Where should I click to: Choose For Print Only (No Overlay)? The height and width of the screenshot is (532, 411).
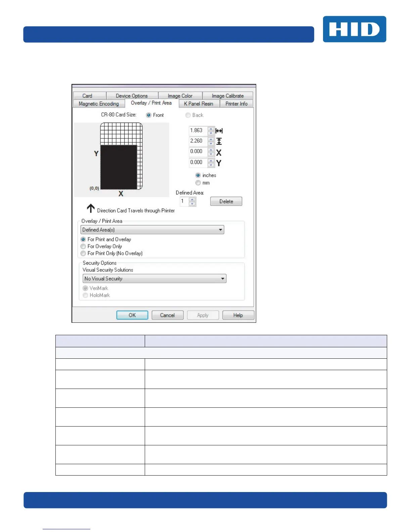click(x=83, y=254)
